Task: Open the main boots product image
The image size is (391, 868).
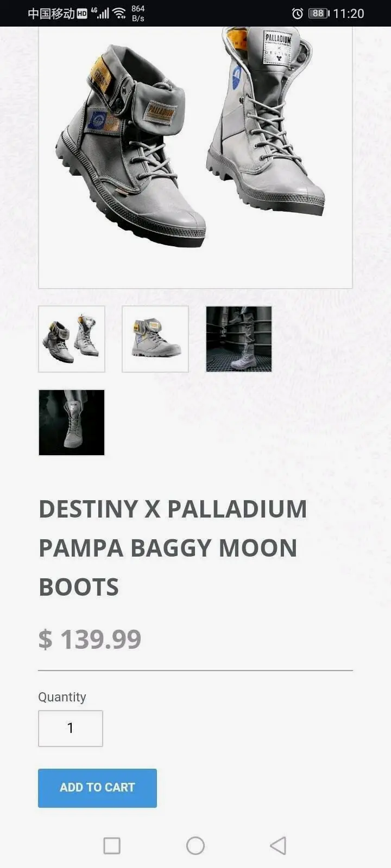Action: [195, 157]
